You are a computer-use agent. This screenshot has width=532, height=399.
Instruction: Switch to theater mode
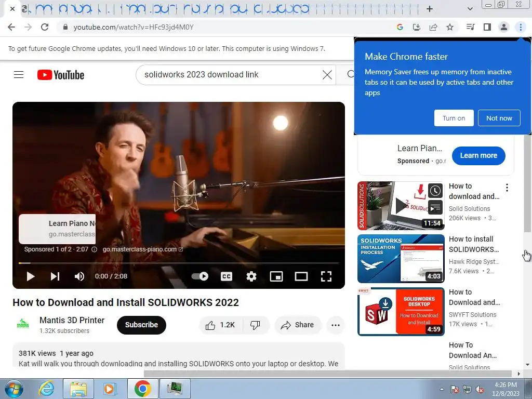coord(301,276)
